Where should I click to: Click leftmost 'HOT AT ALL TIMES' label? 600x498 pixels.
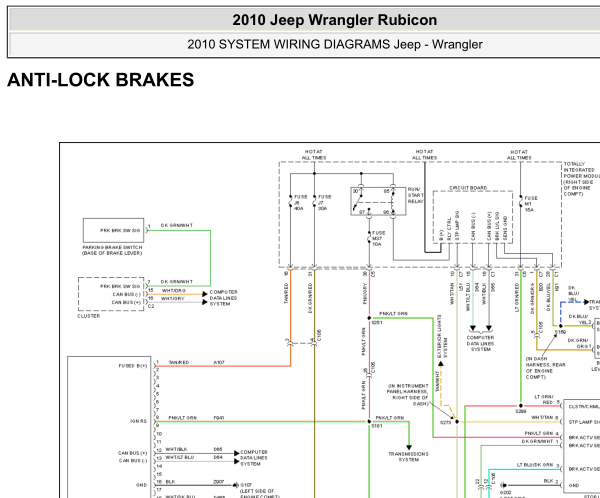[314, 155]
